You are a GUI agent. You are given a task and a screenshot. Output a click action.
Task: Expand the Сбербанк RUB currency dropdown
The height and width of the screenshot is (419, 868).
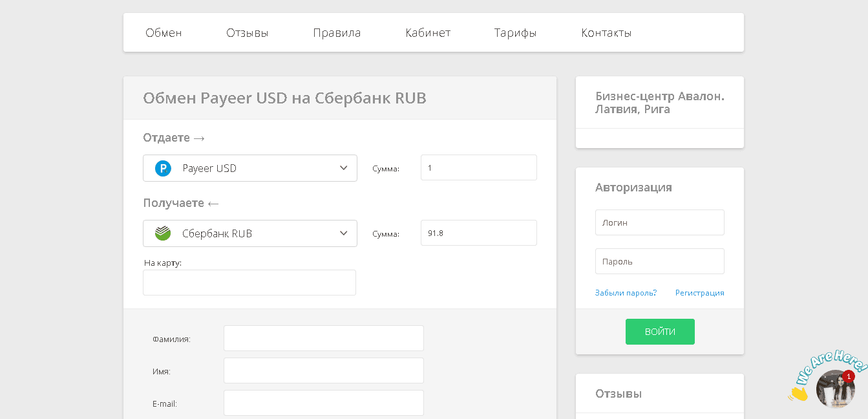point(250,233)
